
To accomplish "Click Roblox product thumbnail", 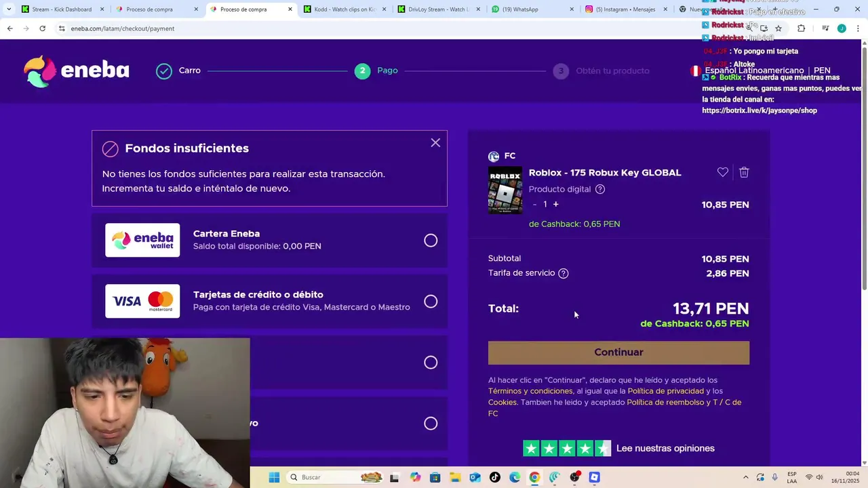I will (505, 190).
